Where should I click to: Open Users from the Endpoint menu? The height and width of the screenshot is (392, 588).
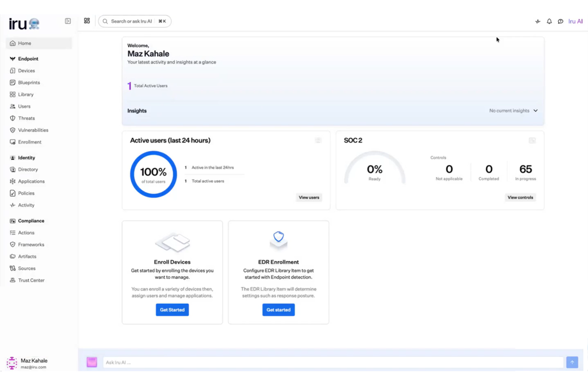tap(24, 106)
